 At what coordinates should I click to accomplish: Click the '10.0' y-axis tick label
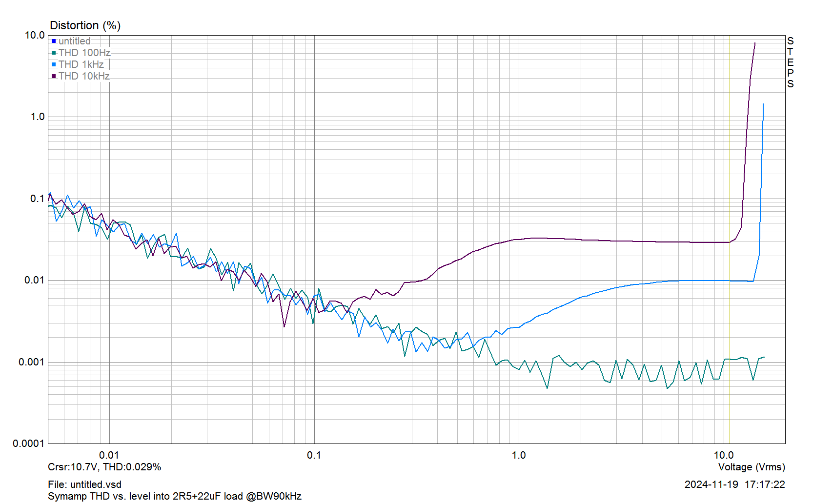point(35,35)
